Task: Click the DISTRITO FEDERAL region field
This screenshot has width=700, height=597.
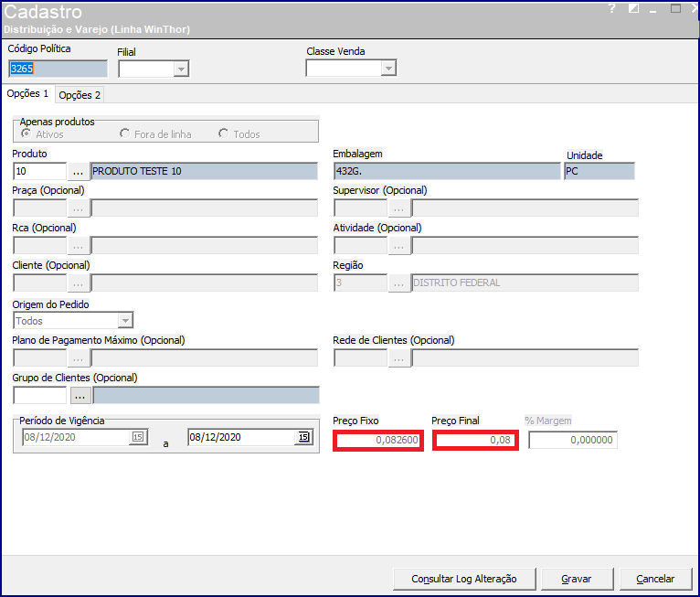Action: [x=525, y=283]
